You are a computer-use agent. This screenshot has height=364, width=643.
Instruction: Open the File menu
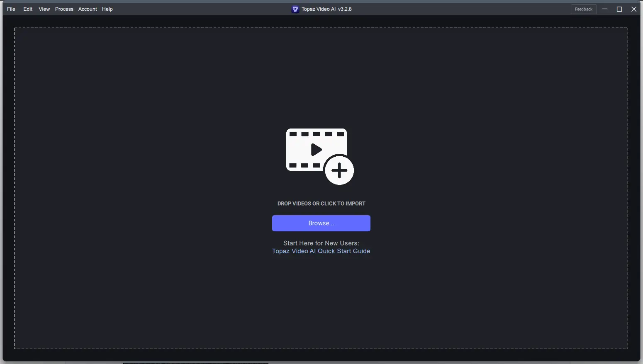pyautogui.click(x=11, y=9)
